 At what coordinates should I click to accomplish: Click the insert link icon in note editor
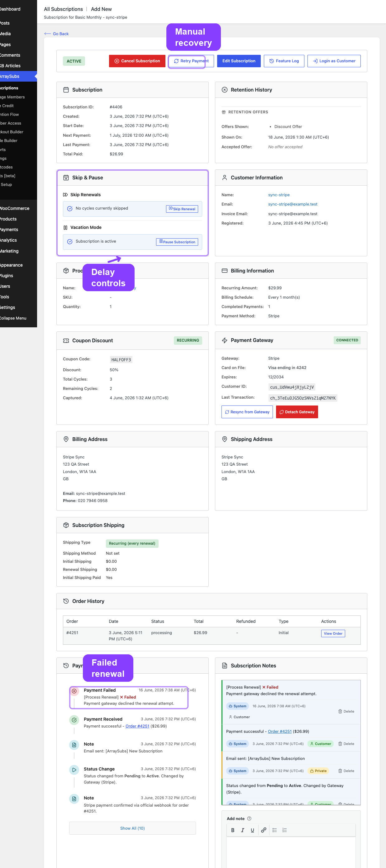tap(264, 830)
